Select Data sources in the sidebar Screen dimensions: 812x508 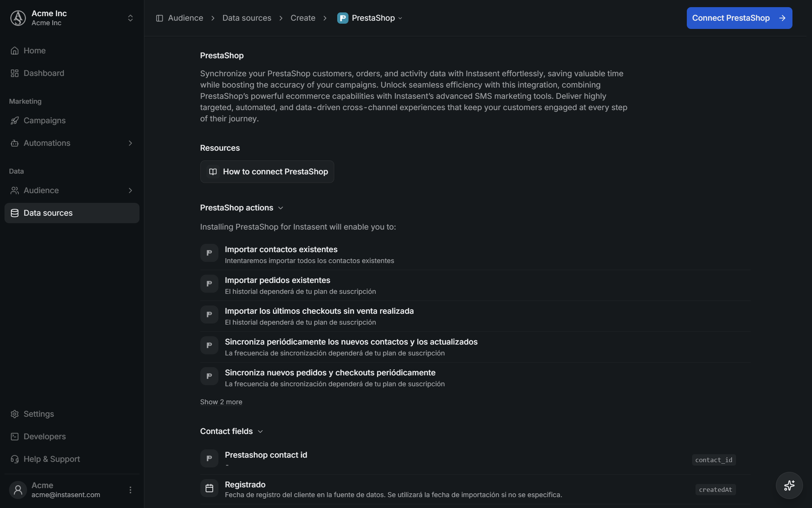[72, 213]
